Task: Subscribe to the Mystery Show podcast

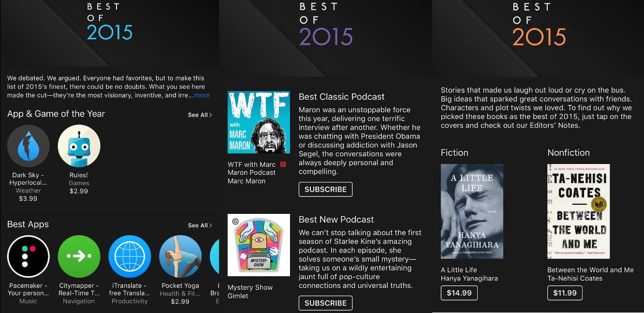Action: [x=325, y=303]
